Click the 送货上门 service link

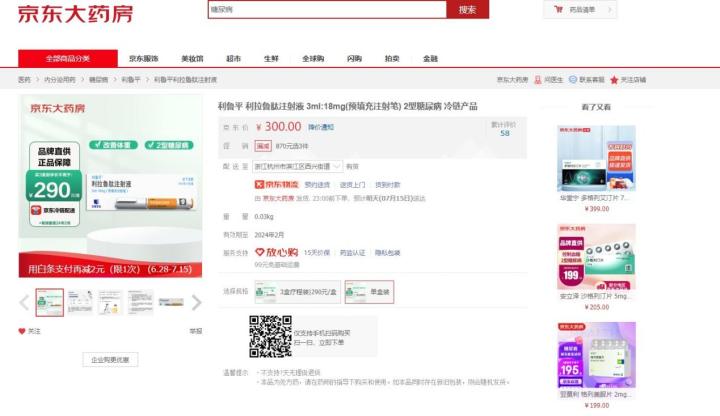pyautogui.click(x=352, y=185)
